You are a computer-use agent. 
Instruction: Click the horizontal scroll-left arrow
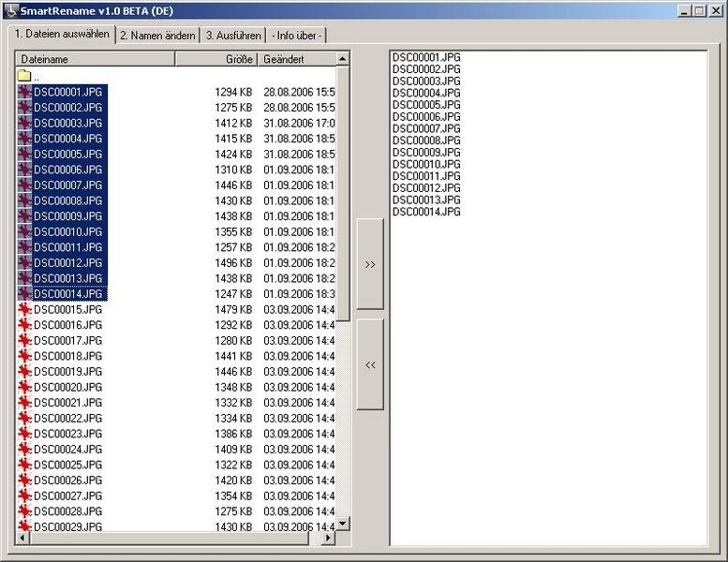[x=22, y=538]
